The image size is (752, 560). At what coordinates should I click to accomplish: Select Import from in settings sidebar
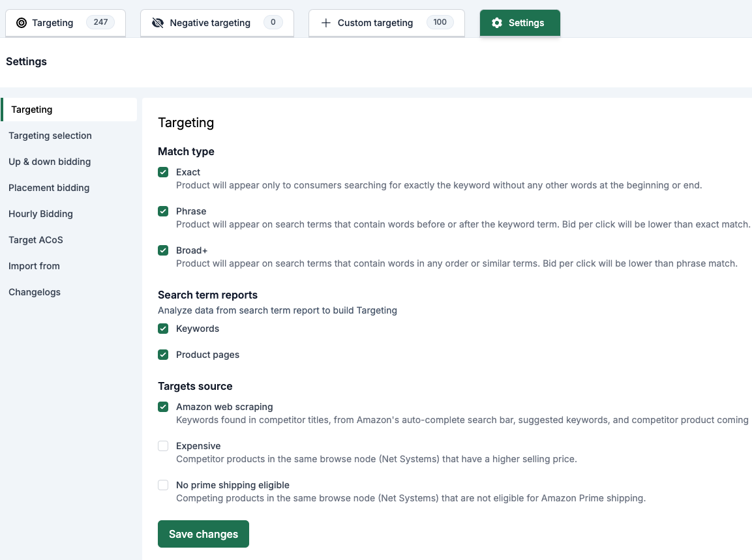[x=34, y=266]
